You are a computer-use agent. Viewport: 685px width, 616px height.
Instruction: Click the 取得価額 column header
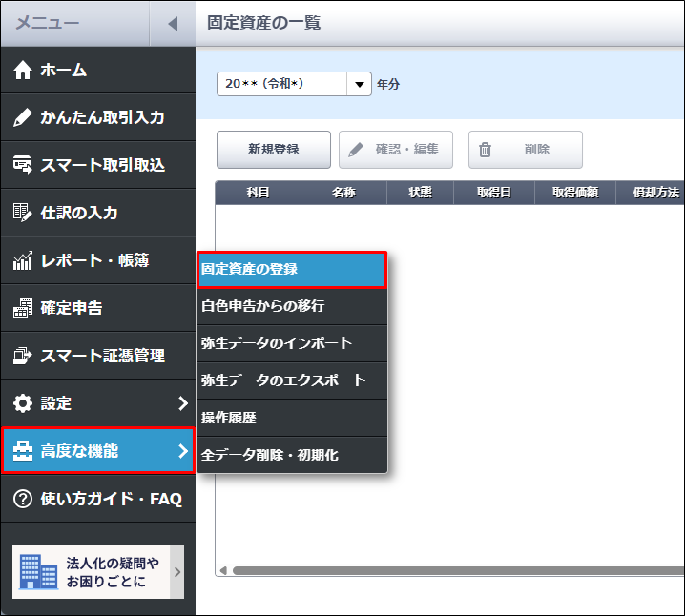click(x=574, y=193)
